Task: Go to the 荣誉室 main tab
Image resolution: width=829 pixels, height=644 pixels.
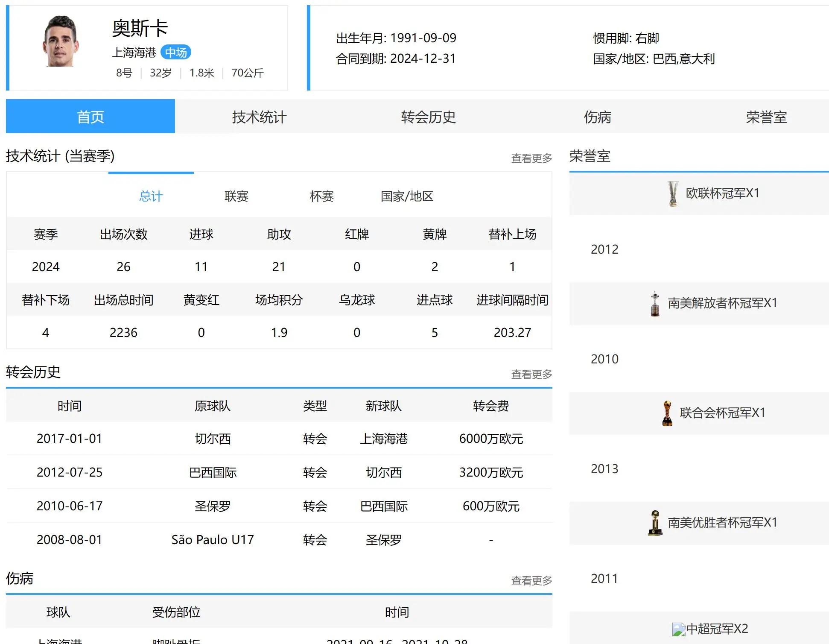Action: click(x=766, y=117)
